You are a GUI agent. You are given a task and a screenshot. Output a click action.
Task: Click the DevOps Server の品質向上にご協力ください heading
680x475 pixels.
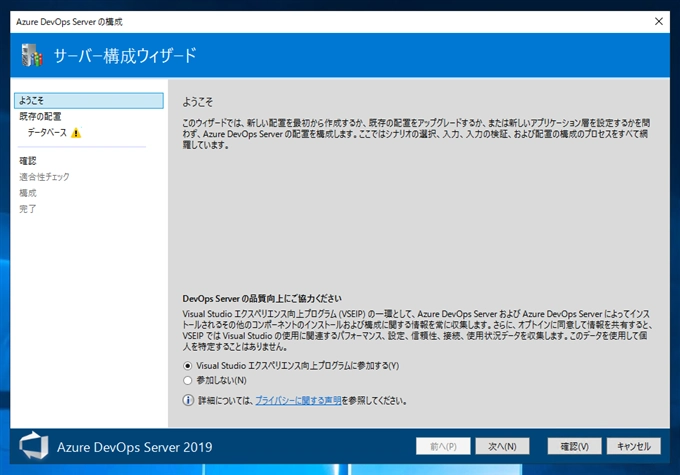click(262, 298)
